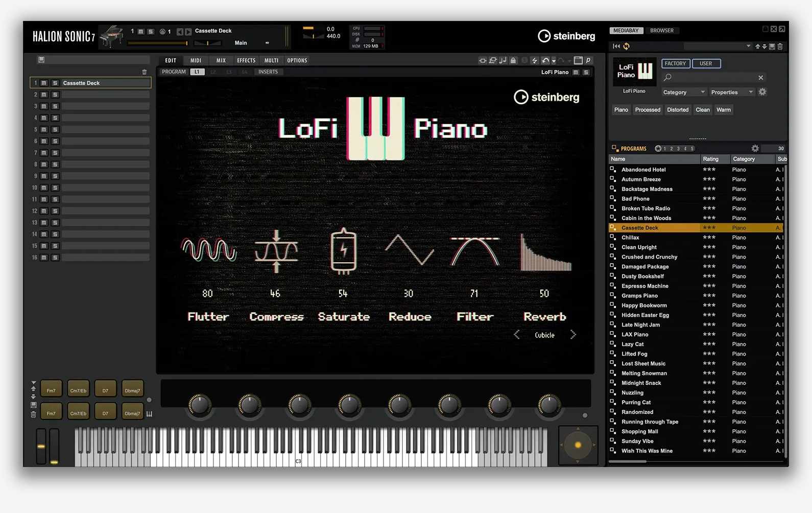The height and width of the screenshot is (513, 812).
Task: Click the pitch bend wheel
Action: pyautogui.click(x=41, y=447)
